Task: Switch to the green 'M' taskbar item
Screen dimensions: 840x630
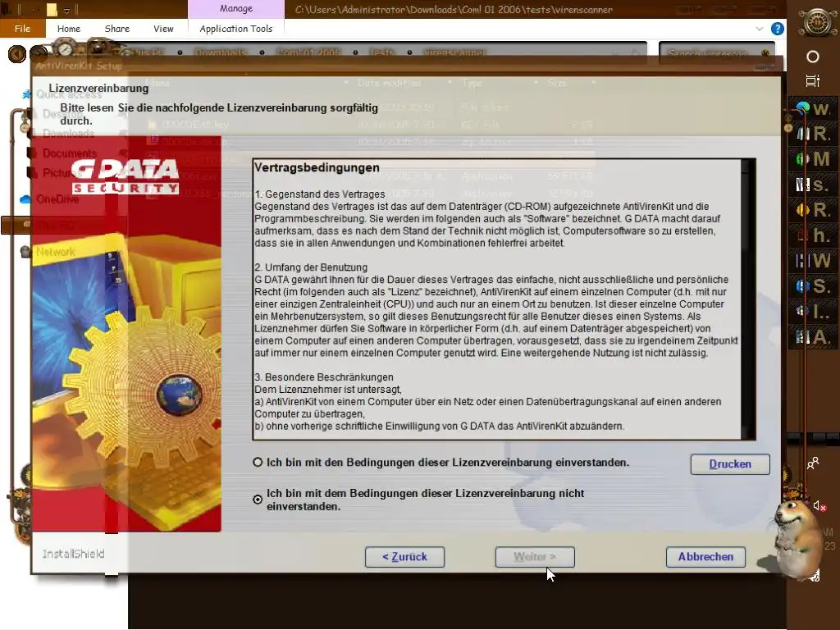Action: 813,159
